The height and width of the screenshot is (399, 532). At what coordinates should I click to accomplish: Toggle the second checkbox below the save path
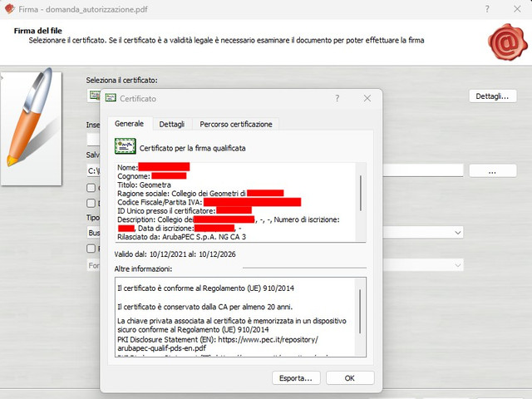click(91, 203)
